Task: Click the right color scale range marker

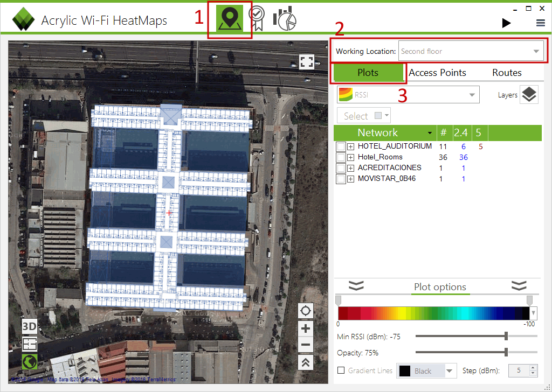Action: tap(529, 300)
